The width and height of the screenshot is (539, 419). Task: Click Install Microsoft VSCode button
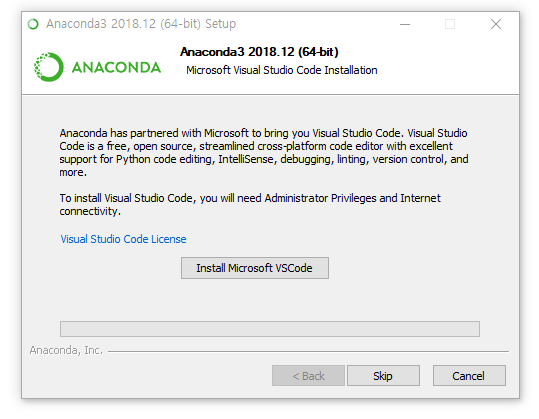pyautogui.click(x=255, y=268)
